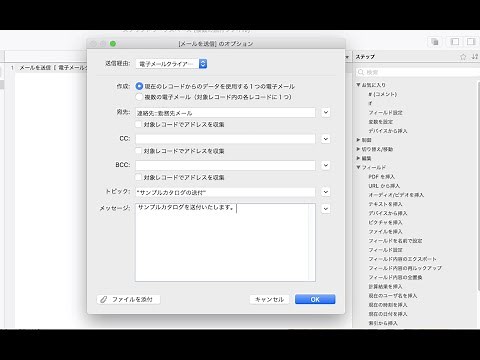
Task: Toggle the right steps pane icon
Action: [x=471, y=42]
